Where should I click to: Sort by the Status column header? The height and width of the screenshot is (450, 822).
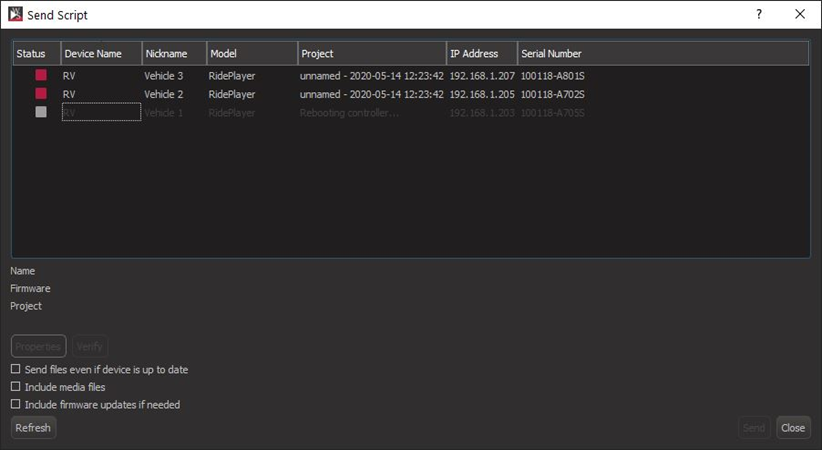(x=37, y=53)
